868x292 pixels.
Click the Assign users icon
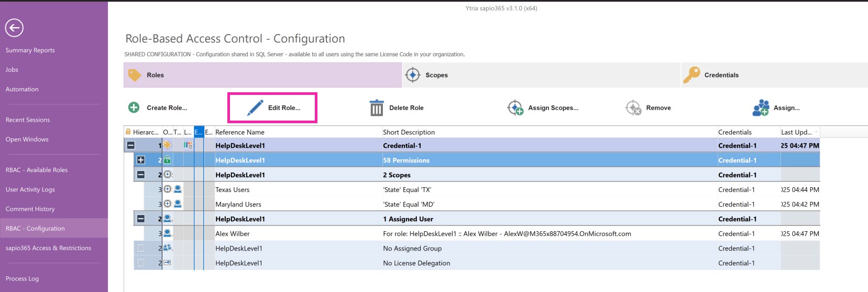pyautogui.click(x=761, y=107)
